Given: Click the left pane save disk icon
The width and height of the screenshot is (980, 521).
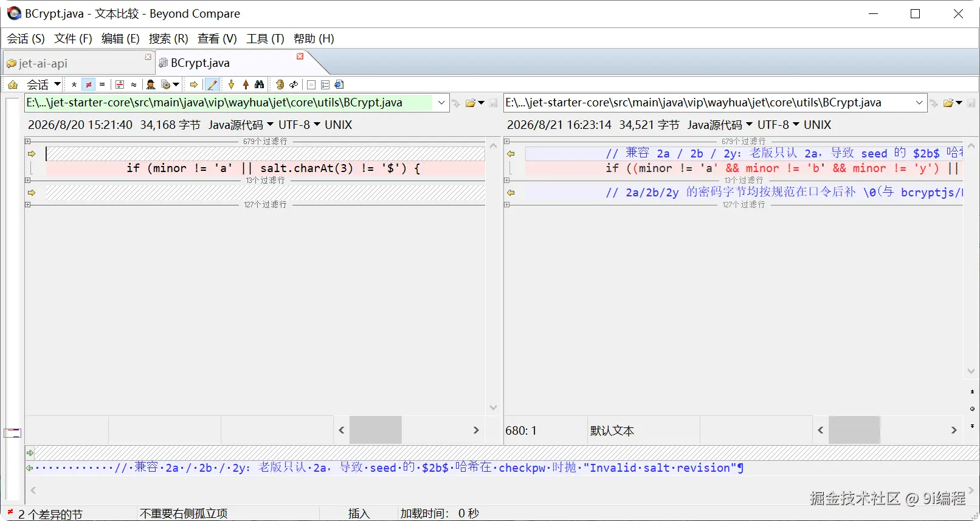Looking at the screenshot, I should (494, 103).
